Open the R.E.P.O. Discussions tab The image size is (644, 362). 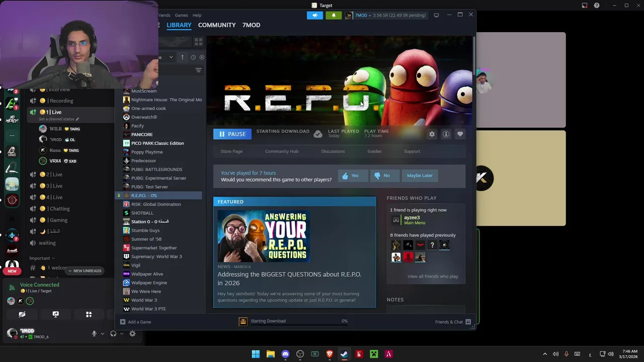(333, 151)
